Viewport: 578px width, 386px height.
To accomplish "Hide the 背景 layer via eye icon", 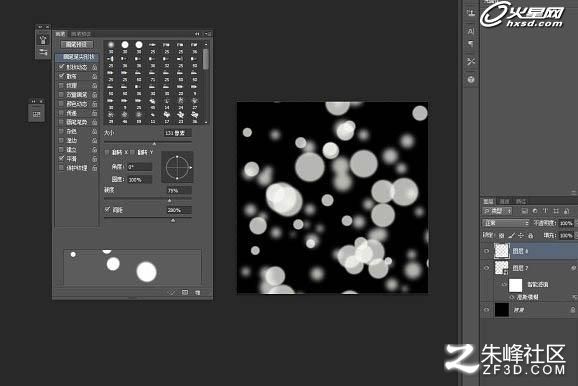I will pyautogui.click(x=487, y=310).
